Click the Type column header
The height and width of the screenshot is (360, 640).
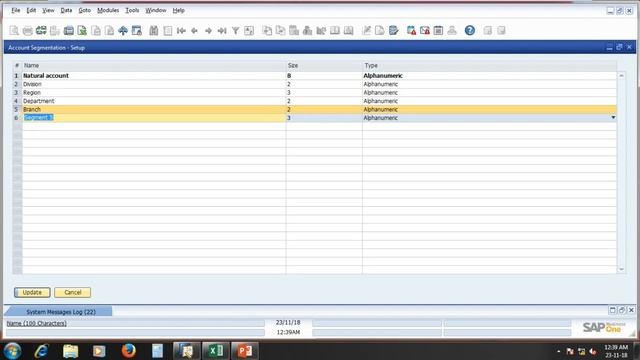click(x=489, y=65)
